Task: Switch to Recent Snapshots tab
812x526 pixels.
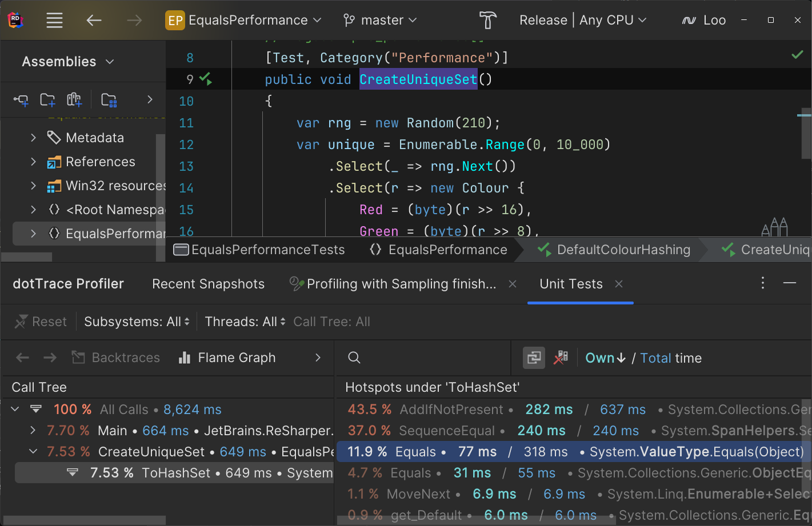Action: (x=208, y=284)
